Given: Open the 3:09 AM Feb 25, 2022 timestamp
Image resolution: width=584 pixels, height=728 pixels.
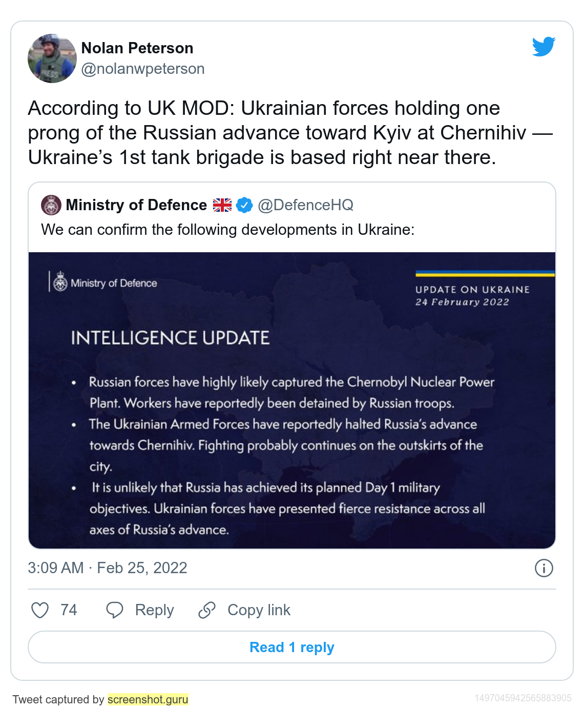Looking at the screenshot, I should (108, 568).
